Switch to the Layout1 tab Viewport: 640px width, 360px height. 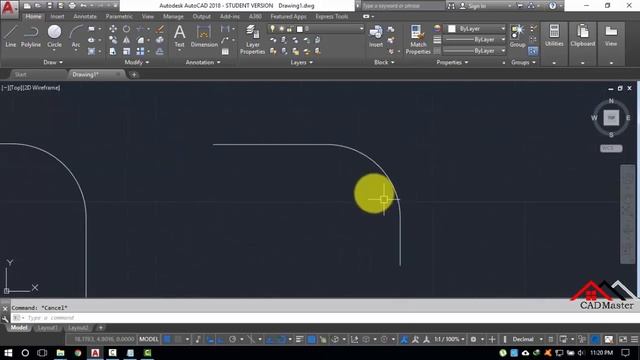point(47,328)
